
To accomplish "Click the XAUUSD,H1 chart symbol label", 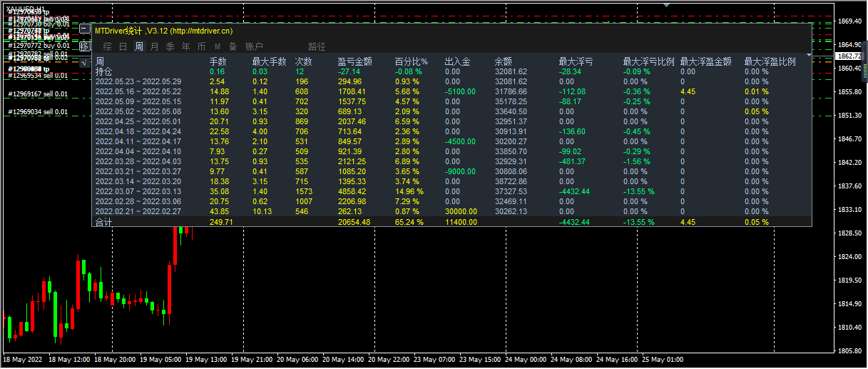I will point(25,9).
